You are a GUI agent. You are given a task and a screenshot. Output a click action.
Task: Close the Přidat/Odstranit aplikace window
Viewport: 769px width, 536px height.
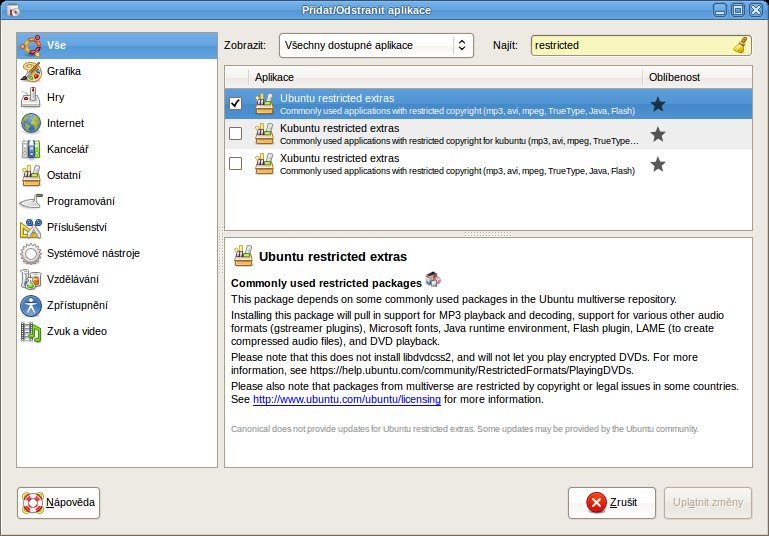click(756, 10)
